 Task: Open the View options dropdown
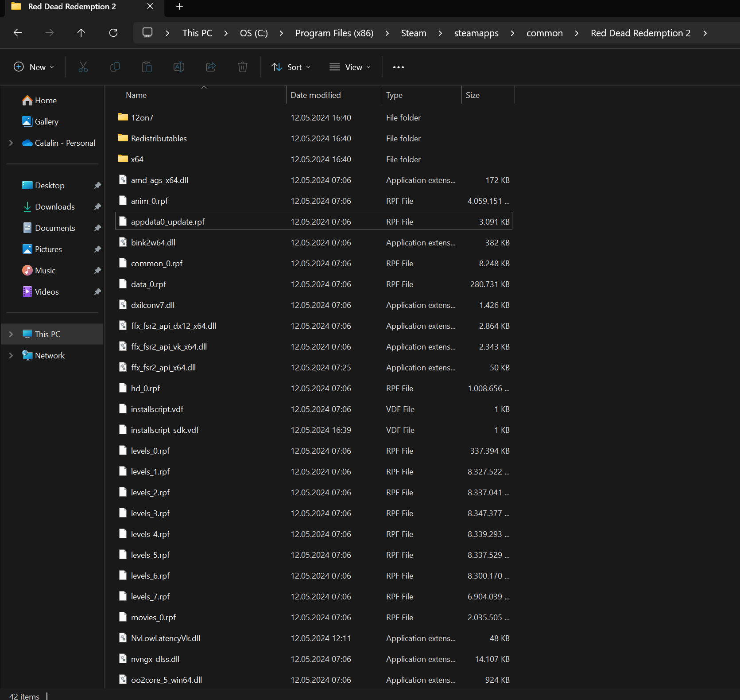[x=350, y=67]
